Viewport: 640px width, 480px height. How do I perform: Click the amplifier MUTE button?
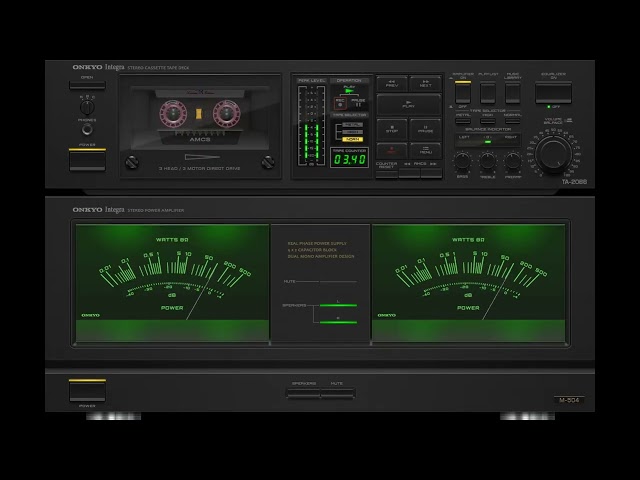tap(337, 393)
